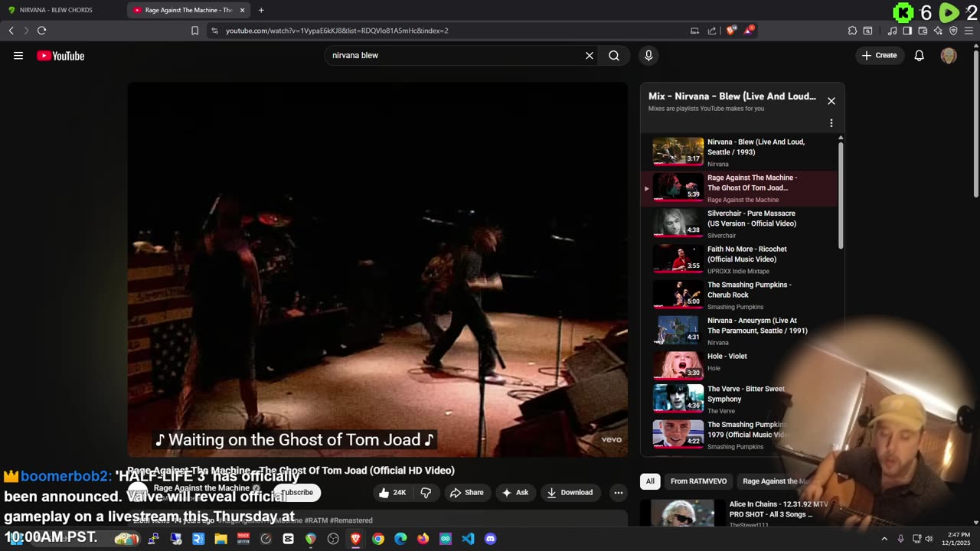
Task: Click the Ask button
Action: 514,493
